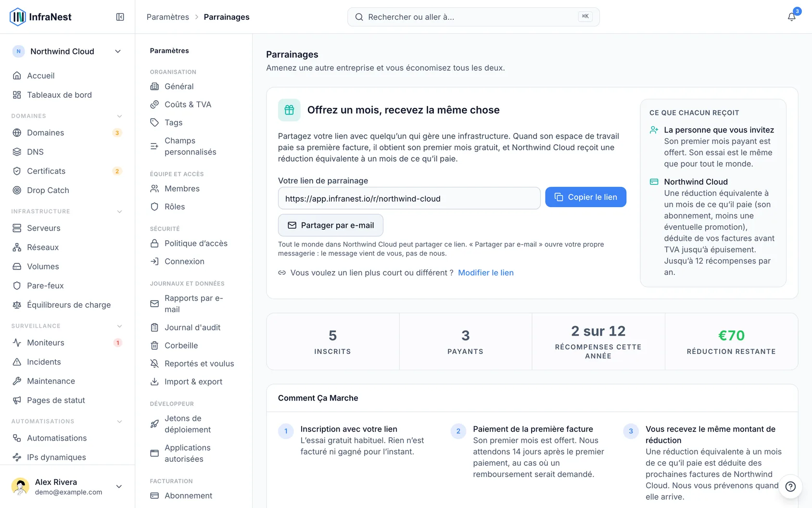Open Import & export settings

click(x=194, y=381)
